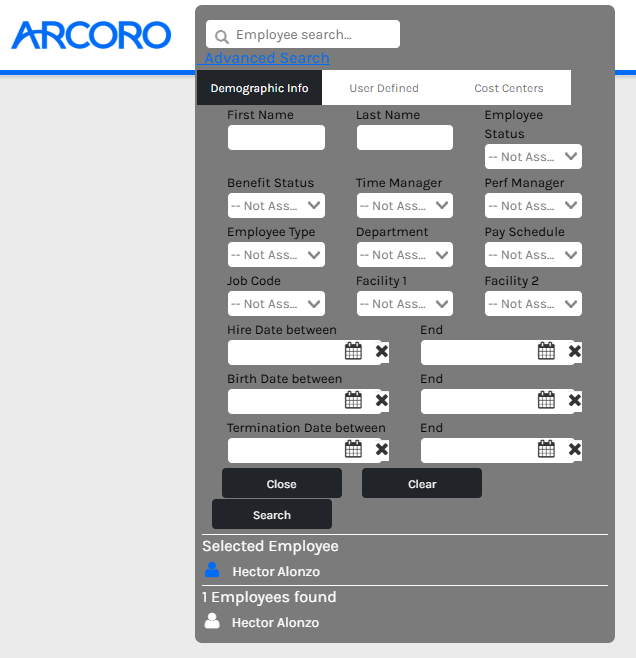Open the Facility 1 dropdown
Viewport: 636px width, 658px height.
pyautogui.click(x=405, y=303)
